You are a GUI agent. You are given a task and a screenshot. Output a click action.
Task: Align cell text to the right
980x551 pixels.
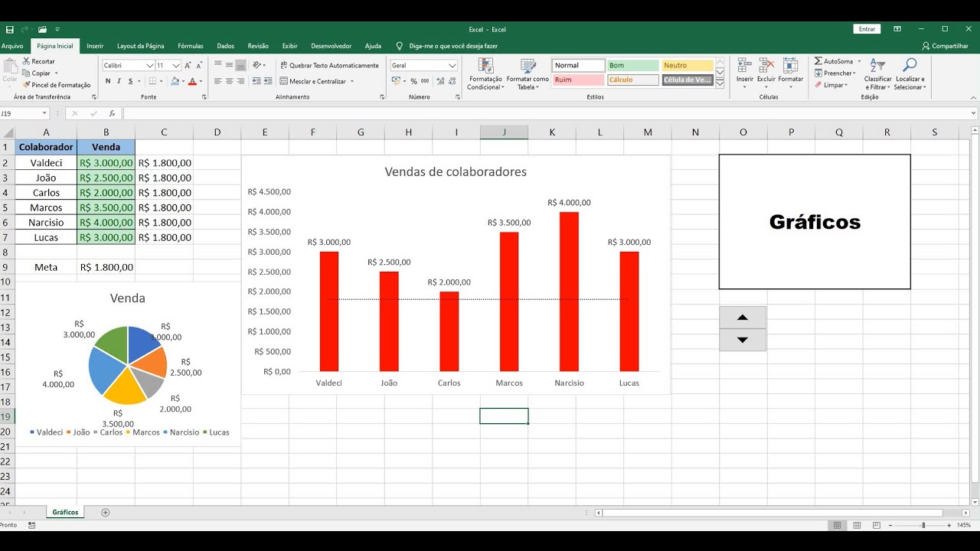[x=241, y=81]
